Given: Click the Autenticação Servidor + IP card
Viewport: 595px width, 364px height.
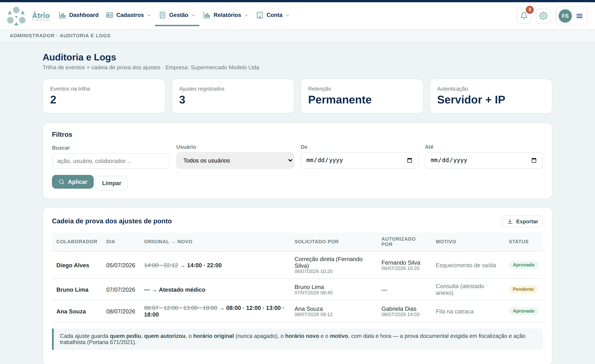Looking at the screenshot, I should (x=491, y=96).
